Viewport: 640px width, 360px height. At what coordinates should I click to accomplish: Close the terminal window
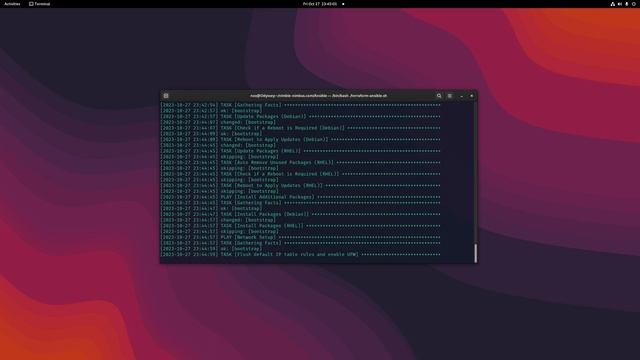pos(471,96)
